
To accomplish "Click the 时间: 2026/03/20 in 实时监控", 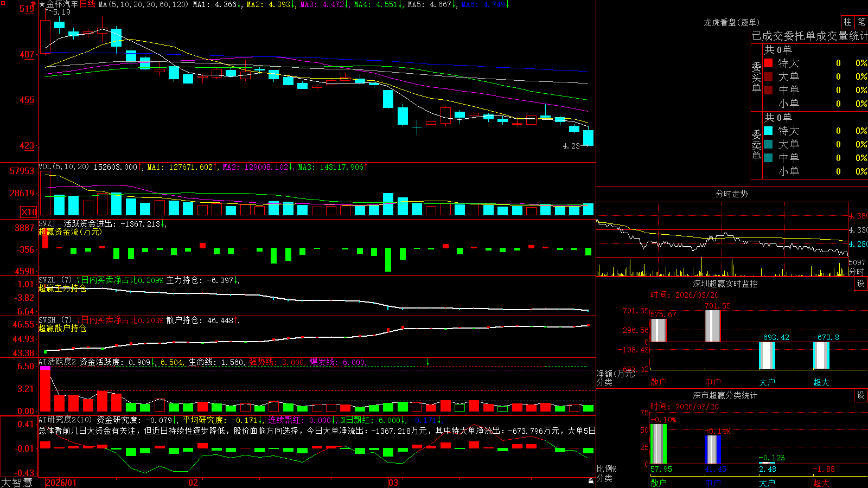I will click(685, 295).
